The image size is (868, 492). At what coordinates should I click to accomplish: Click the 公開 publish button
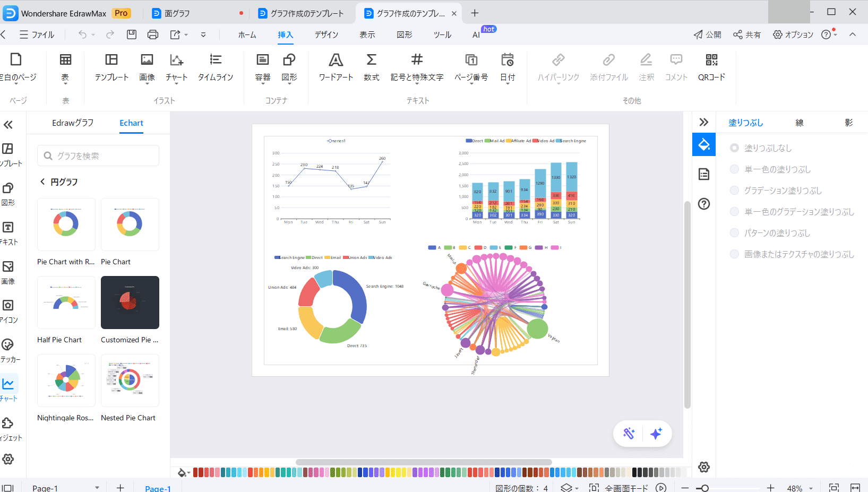click(x=707, y=34)
